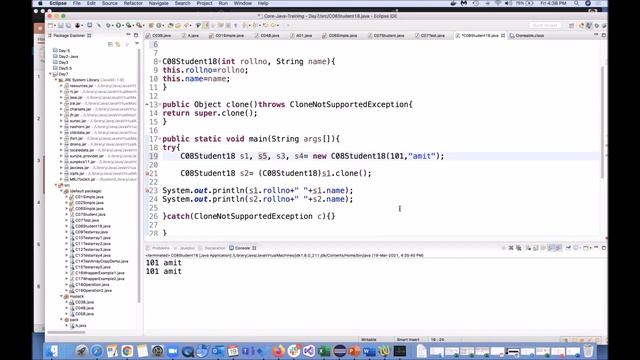640x360 pixels.
Task: Click the s5 variable on line 19
Action: (x=262, y=156)
